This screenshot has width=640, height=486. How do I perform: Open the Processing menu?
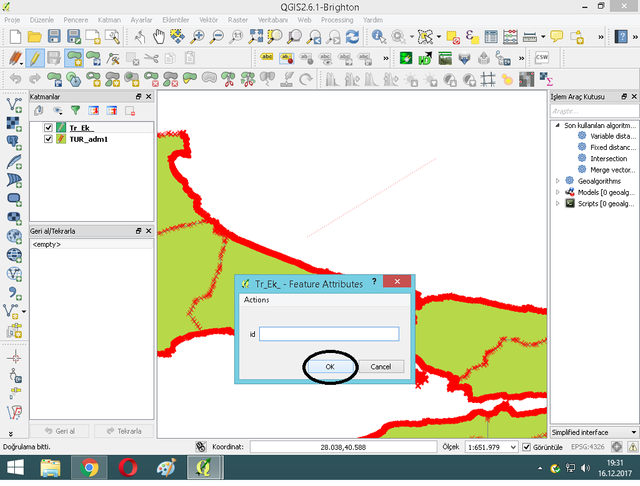pyautogui.click(x=337, y=20)
